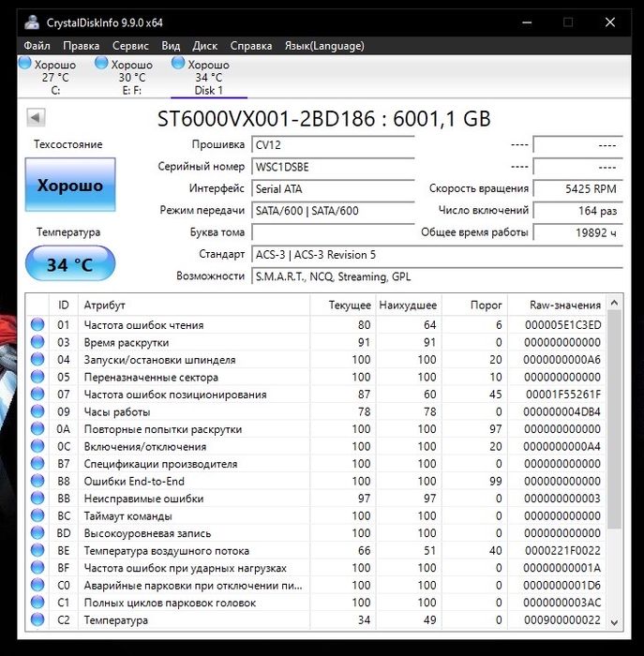Click the attribute list scrollbar thumb

click(614, 420)
